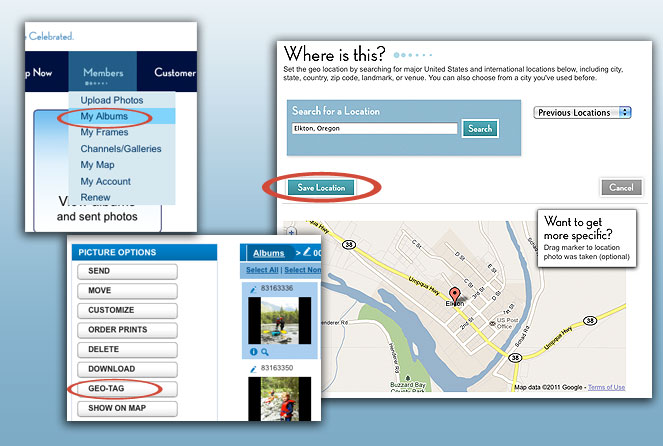Viewport: 663px width, 446px height.
Task: Choose Renew from the Members menu
Action: (x=96, y=197)
